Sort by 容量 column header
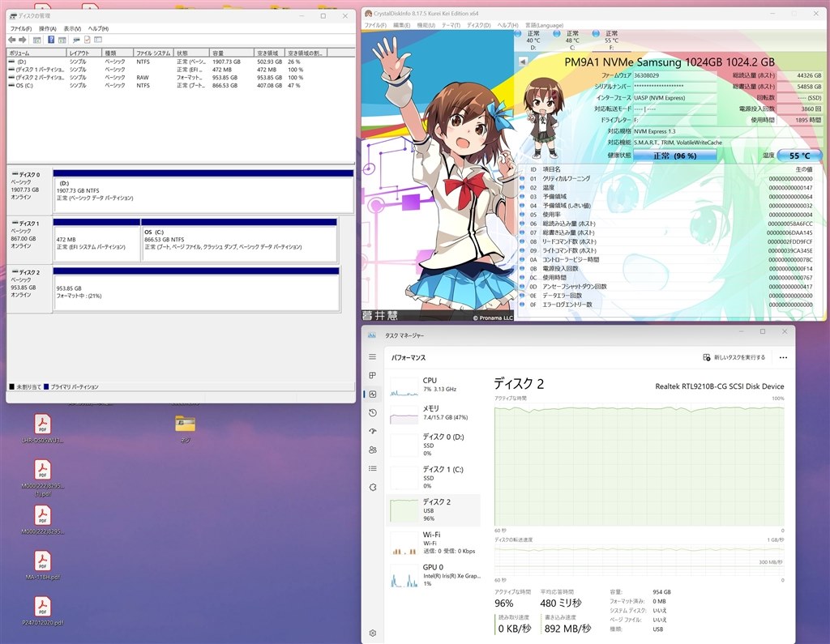This screenshot has width=830, height=644. [232, 53]
